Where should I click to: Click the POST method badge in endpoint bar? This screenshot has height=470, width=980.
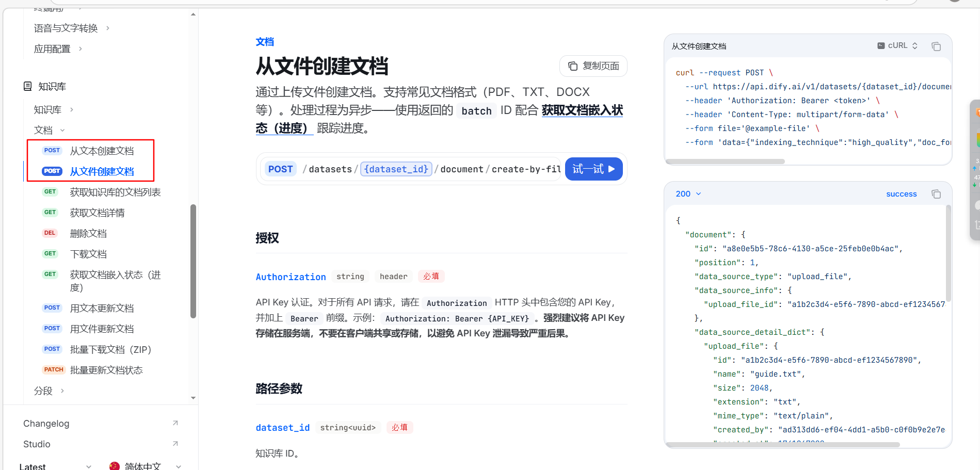click(x=280, y=169)
